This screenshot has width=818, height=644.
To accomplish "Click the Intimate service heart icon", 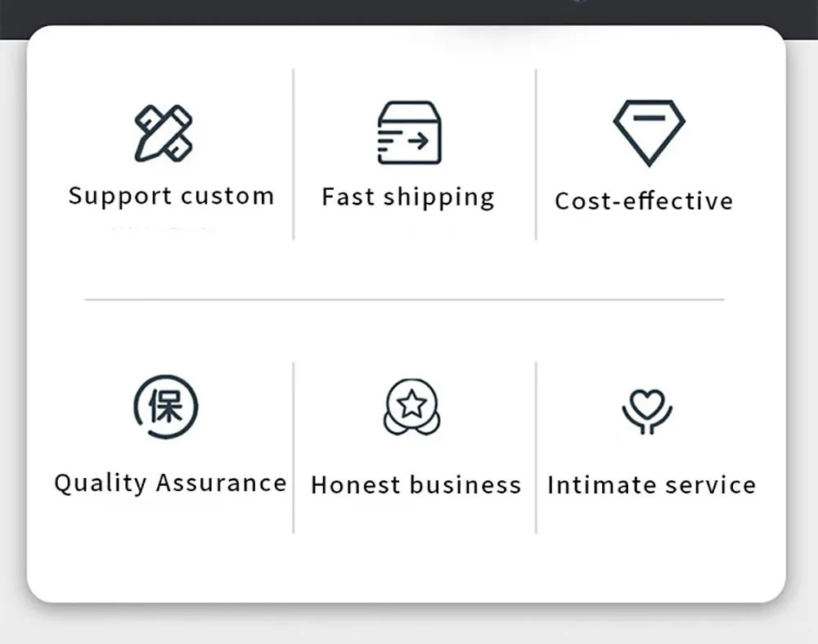I will click(x=647, y=410).
